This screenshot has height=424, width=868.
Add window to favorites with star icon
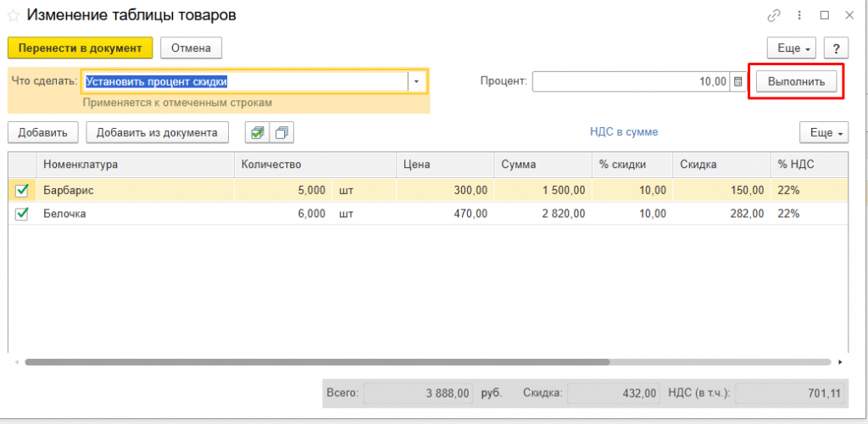(14, 16)
